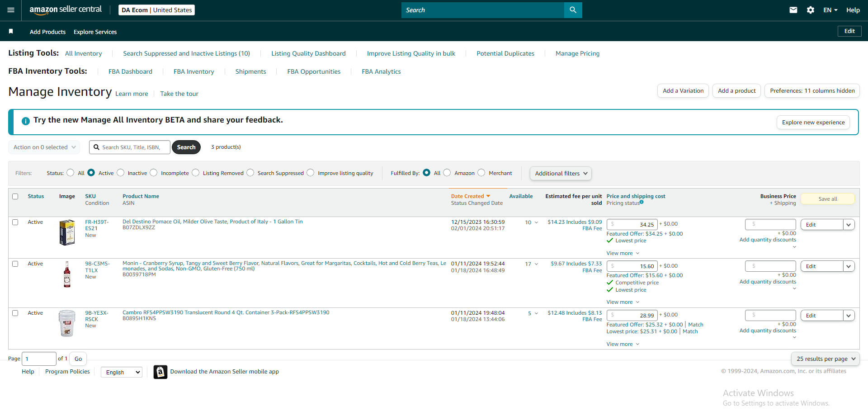Select the Incomplete status radio button
Image resolution: width=868 pixels, height=411 pixels.
tap(154, 173)
